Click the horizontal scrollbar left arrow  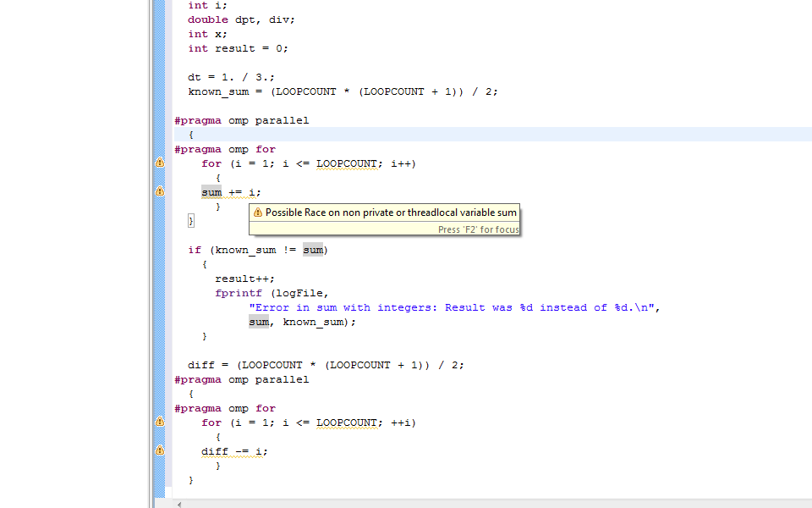179,504
